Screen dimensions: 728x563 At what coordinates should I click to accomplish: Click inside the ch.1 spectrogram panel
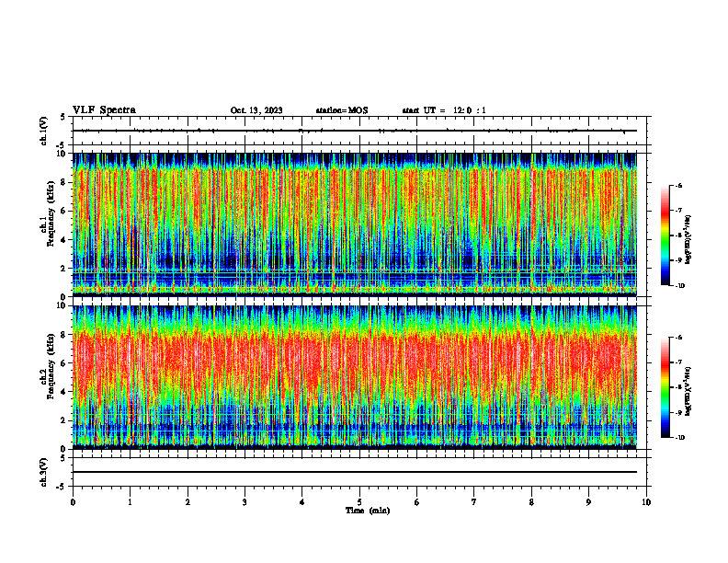tap(355, 224)
